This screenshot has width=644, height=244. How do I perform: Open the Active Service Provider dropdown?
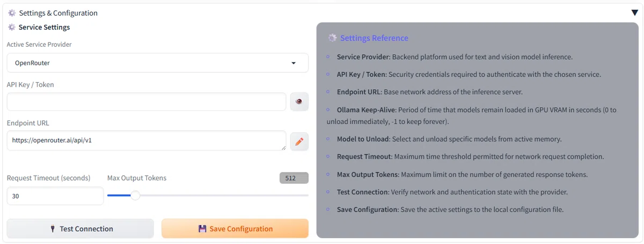click(158, 63)
